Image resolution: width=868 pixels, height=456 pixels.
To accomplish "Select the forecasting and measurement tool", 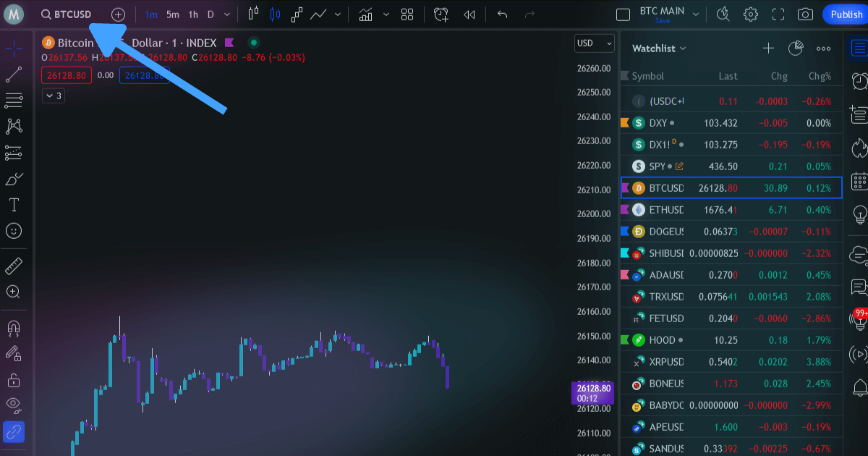I will [x=14, y=153].
